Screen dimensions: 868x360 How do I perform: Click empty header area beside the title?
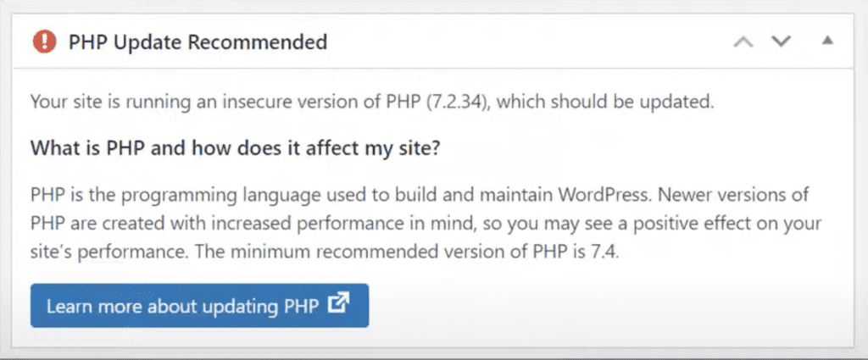(526, 42)
